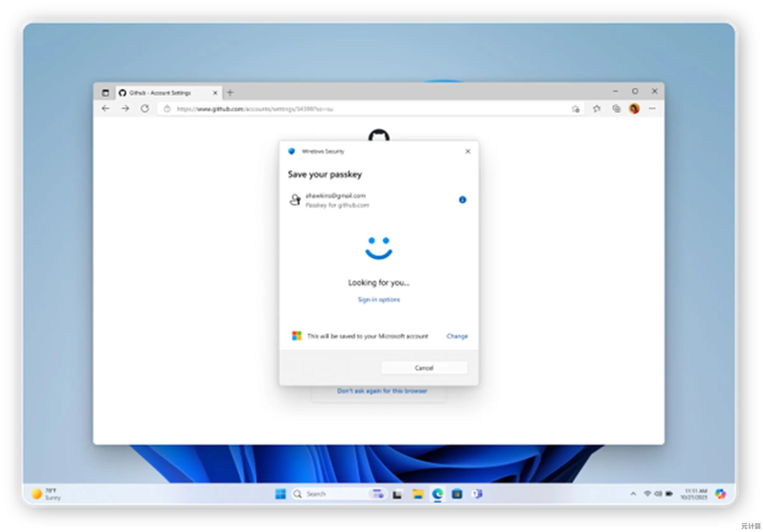Screen dimensions: 763x532
Task: Click the Sign-in options link
Action: (x=379, y=300)
